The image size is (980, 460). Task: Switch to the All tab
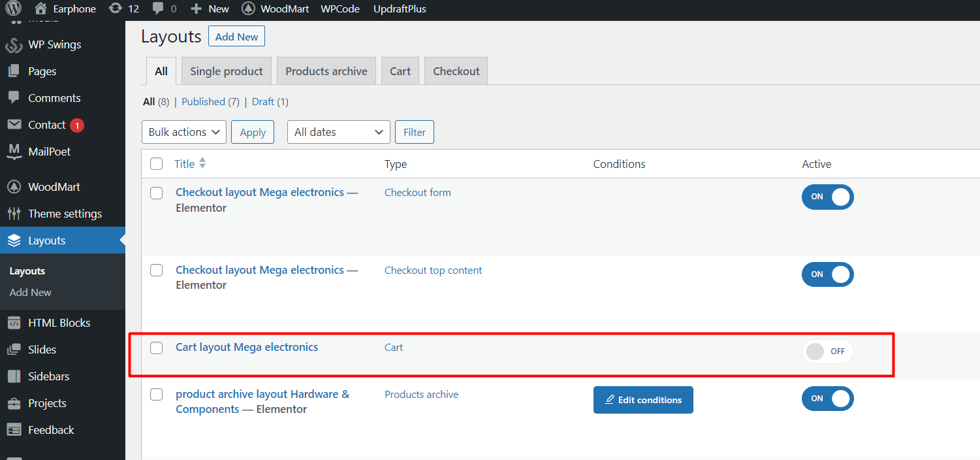pyautogui.click(x=161, y=71)
